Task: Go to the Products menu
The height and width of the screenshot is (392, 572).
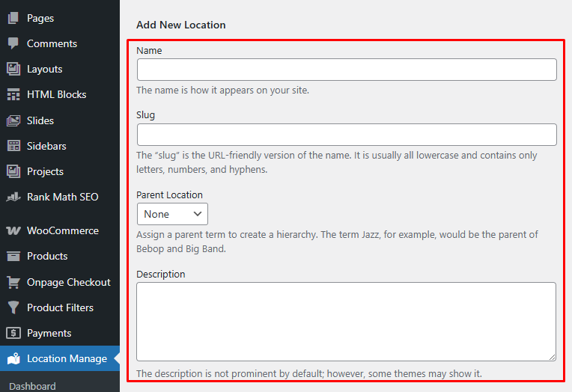Action: (x=47, y=256)
